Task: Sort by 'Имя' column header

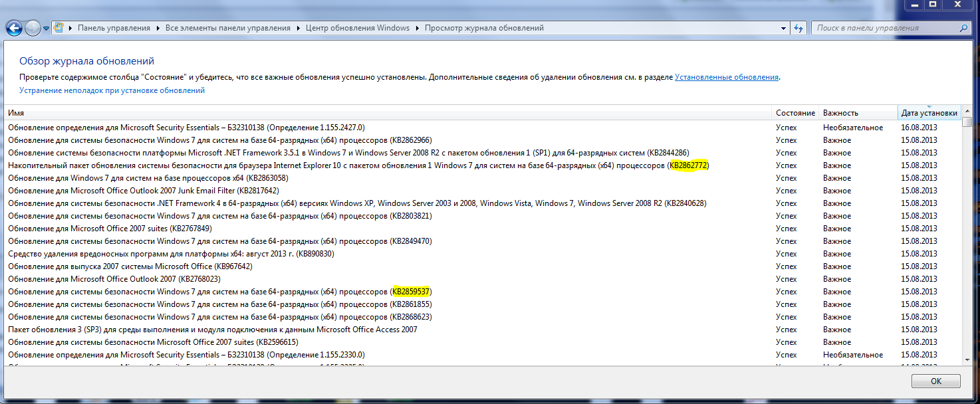Action: [388, 113]
